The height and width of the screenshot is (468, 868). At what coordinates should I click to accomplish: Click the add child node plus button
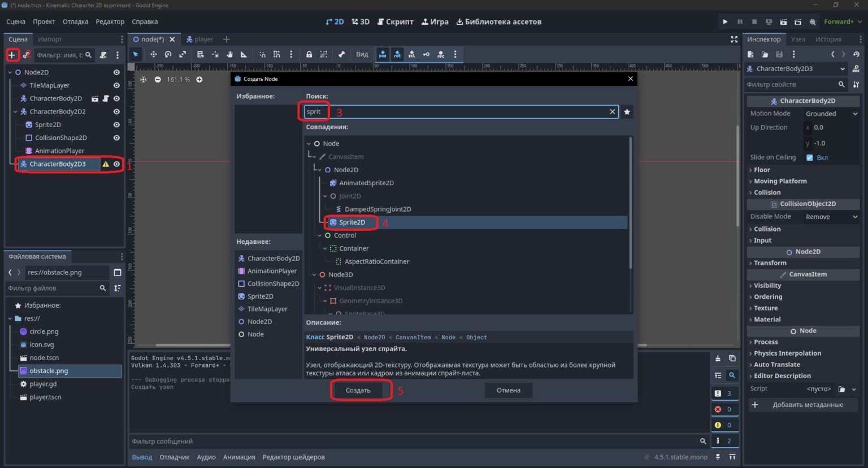coord(12,55)
